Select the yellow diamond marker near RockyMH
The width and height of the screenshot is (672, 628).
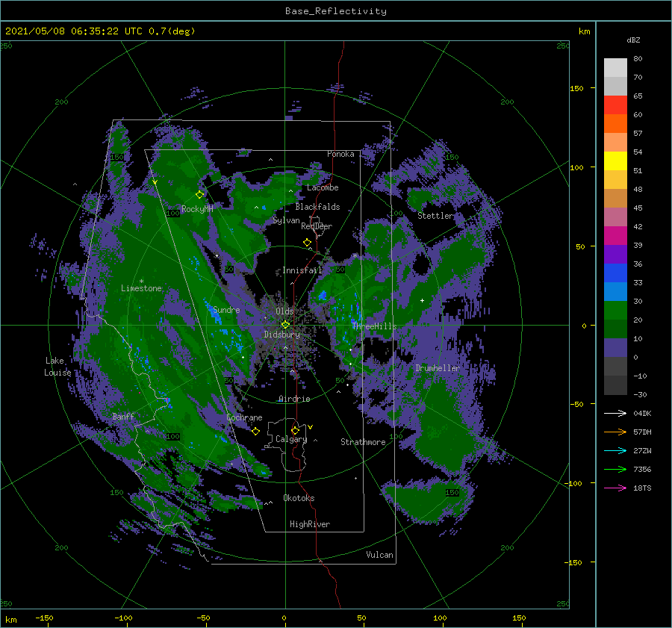pyautogui.click(x=199, y=195)
